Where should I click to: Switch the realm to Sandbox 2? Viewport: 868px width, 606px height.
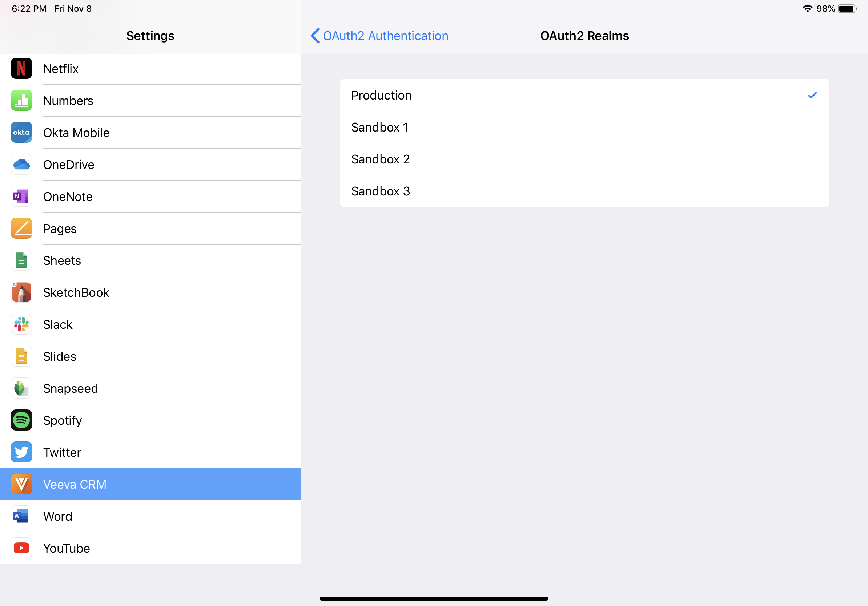(584, 159)
